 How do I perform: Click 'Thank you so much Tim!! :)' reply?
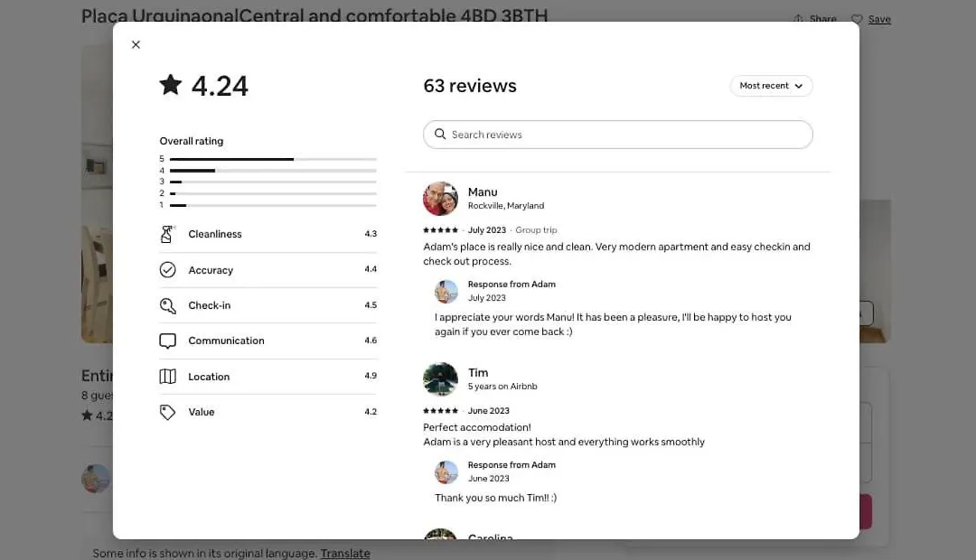495,498
